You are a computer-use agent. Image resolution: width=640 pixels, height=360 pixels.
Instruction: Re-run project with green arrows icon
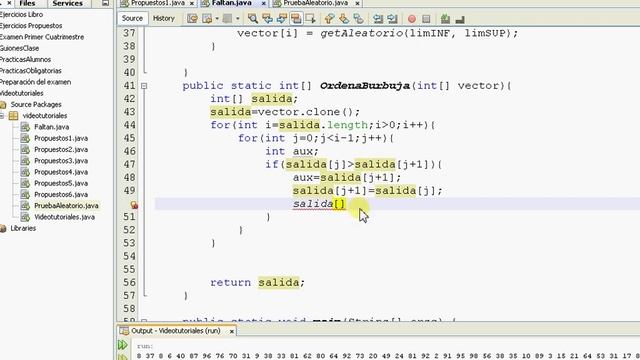pyautogui.click(x=122, y=345)
